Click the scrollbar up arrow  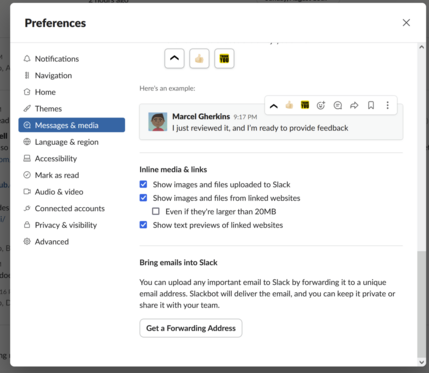tap(421, 48)
